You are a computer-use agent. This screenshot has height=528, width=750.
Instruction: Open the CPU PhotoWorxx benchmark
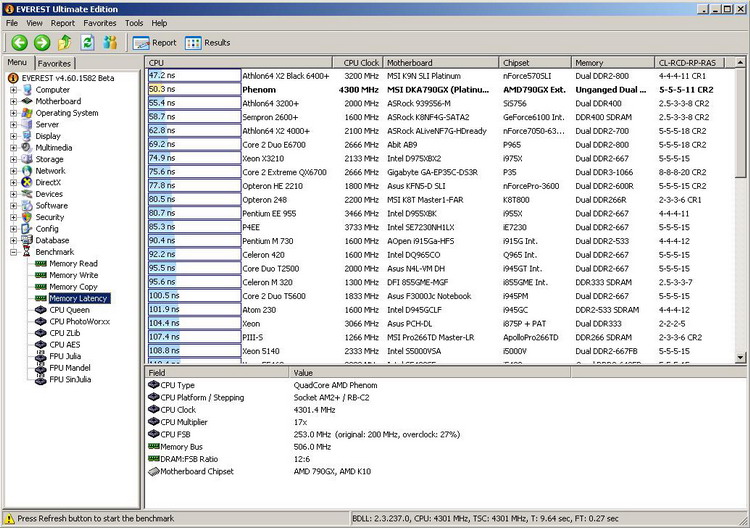[79, 321]
